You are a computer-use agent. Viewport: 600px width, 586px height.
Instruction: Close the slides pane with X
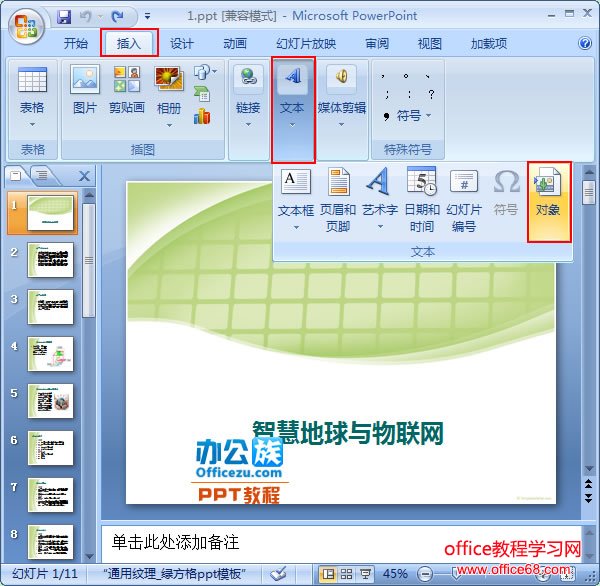pyautogui.click(x=84, y=176)
